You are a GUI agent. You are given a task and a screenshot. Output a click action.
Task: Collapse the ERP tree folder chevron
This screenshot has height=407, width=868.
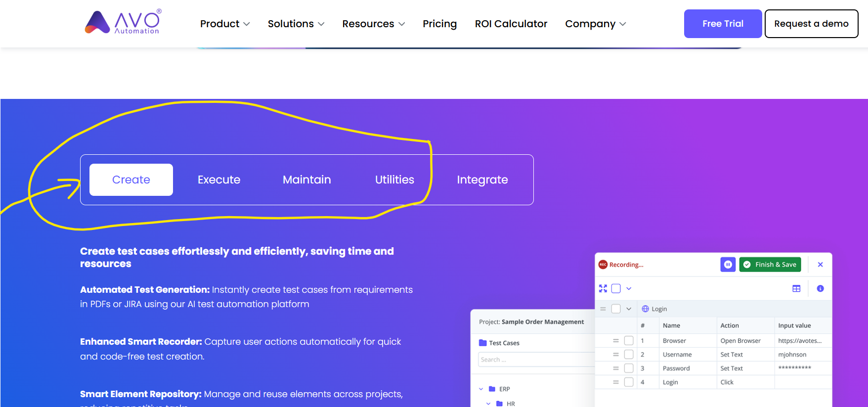pos(481,389)
